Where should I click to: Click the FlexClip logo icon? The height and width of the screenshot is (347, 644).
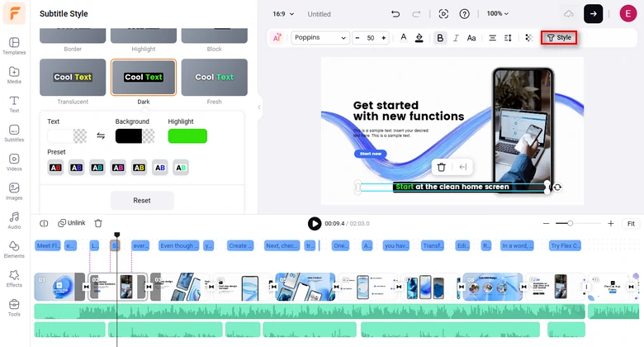(x=14, y=13)
